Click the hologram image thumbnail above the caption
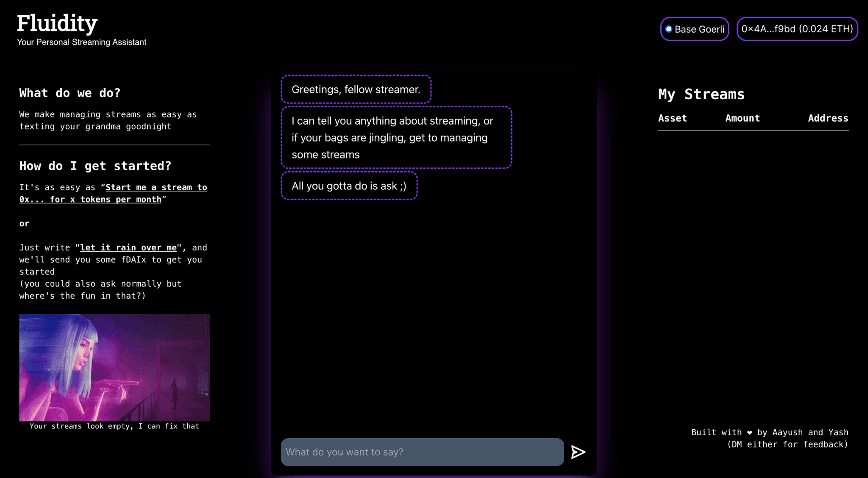This screenshot has height=478, width=868. [114, 367]
